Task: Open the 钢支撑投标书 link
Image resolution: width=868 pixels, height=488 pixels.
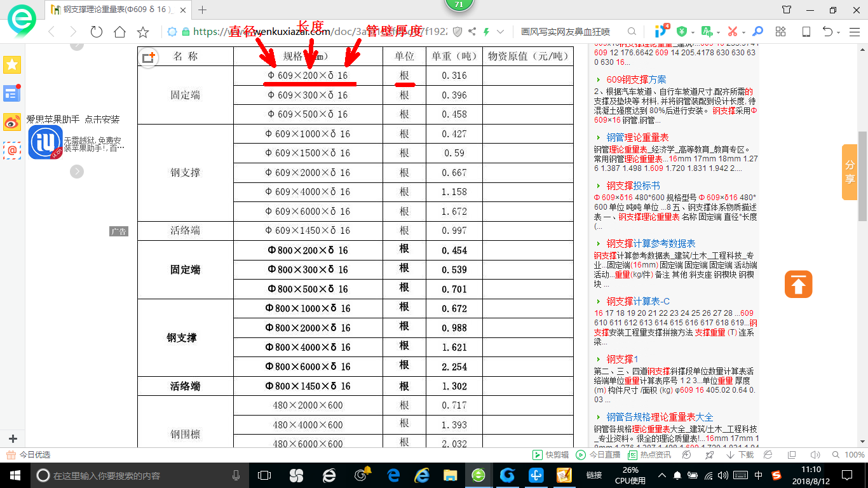Action: point(633,186)
